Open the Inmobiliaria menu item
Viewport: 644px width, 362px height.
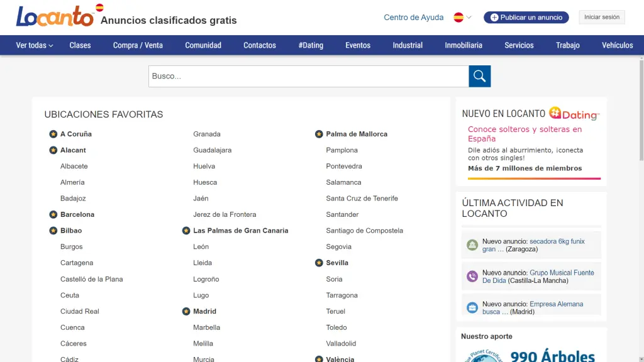[x=464, y=45]
